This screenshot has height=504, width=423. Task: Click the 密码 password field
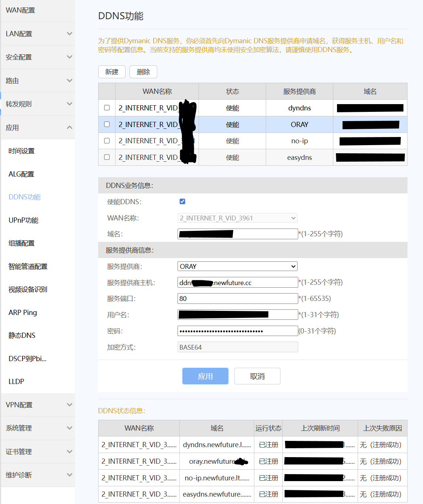237,330
